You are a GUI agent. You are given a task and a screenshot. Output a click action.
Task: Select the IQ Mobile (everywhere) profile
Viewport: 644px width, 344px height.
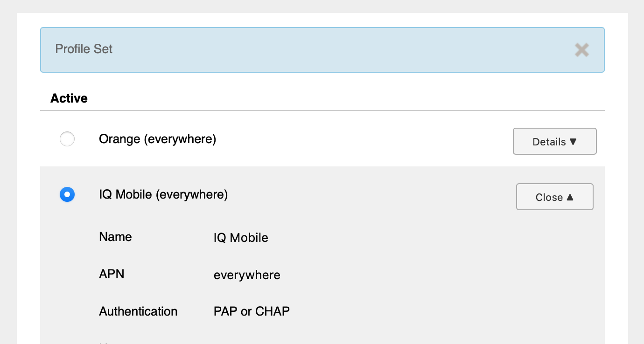[67, 194]
